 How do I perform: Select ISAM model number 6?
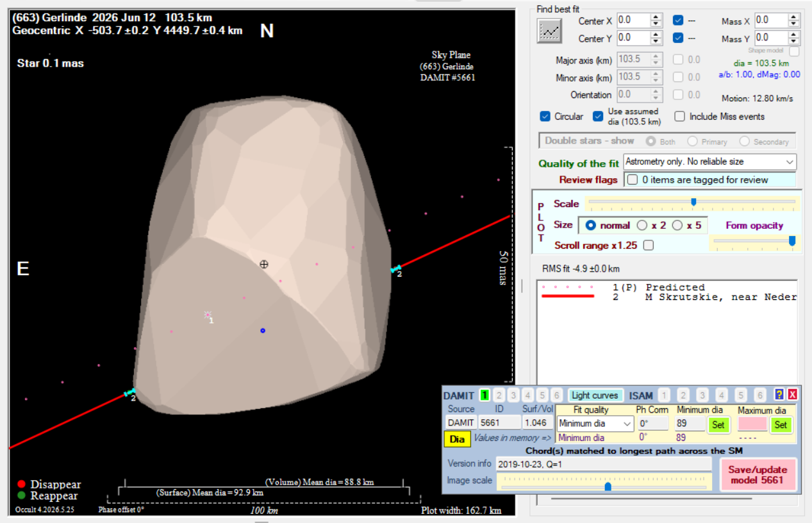760,395
